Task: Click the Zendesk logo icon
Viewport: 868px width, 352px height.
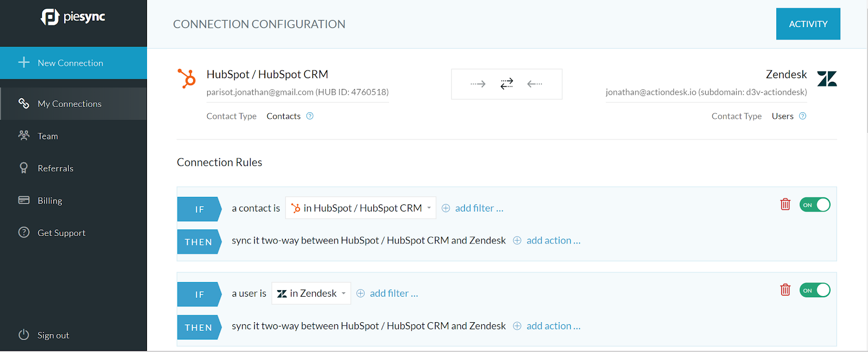Action: (x=827, y=79)
